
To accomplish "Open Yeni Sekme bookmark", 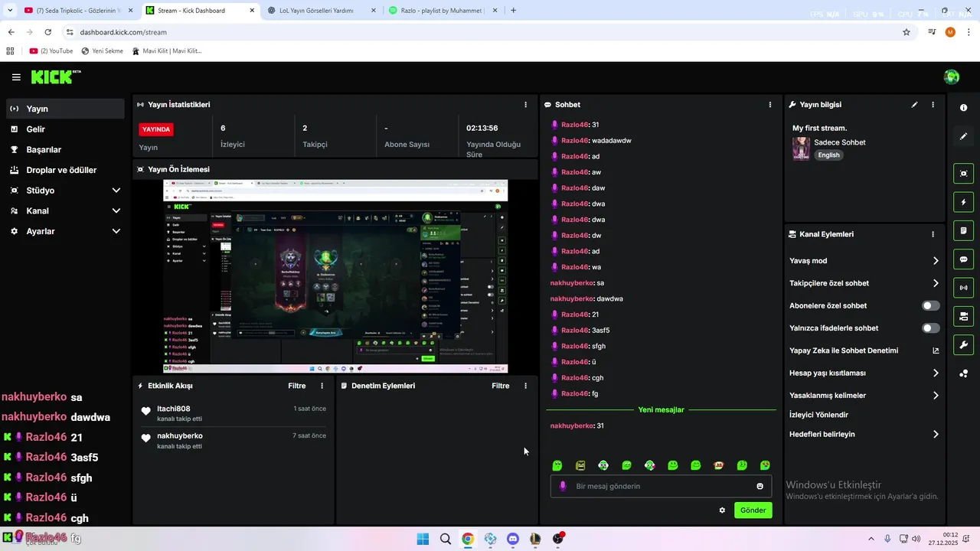I will point(102,51).
